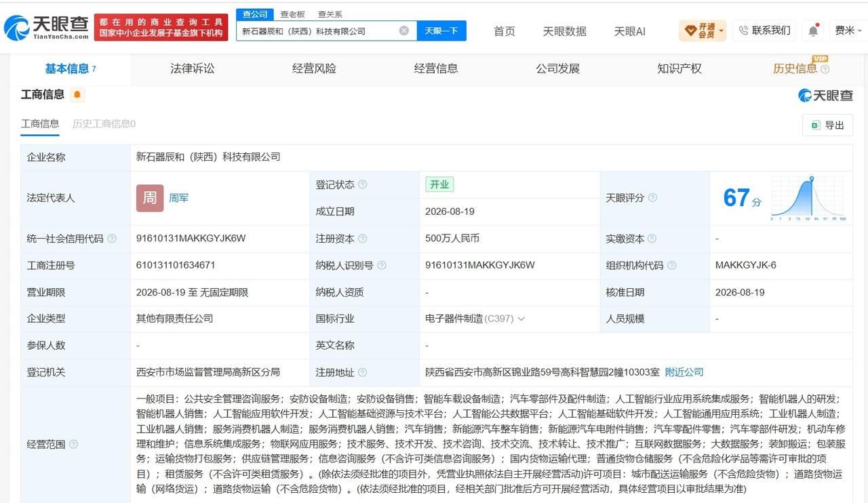Click the 联系我们 button

(764, 31)
